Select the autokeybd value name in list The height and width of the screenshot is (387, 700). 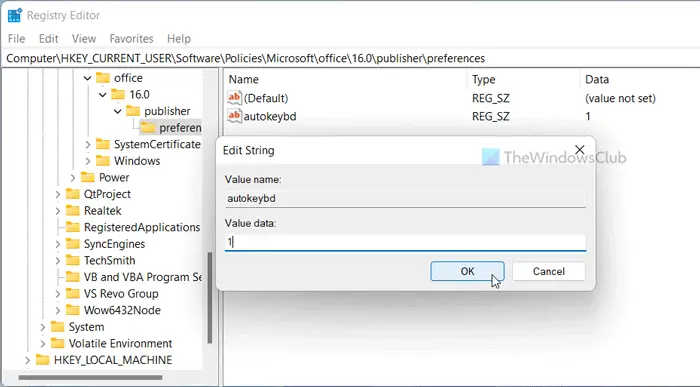[270, 117]
